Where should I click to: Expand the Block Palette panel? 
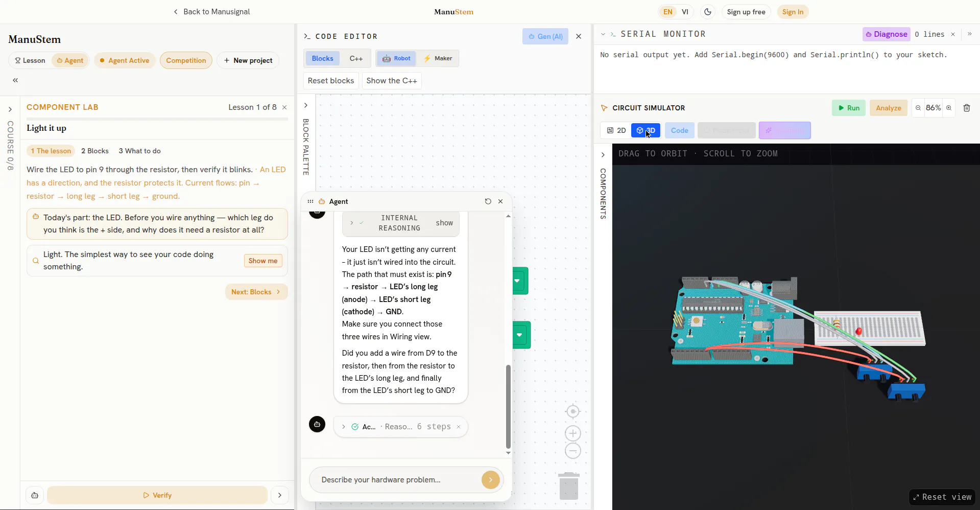click(x=306, y=105)
